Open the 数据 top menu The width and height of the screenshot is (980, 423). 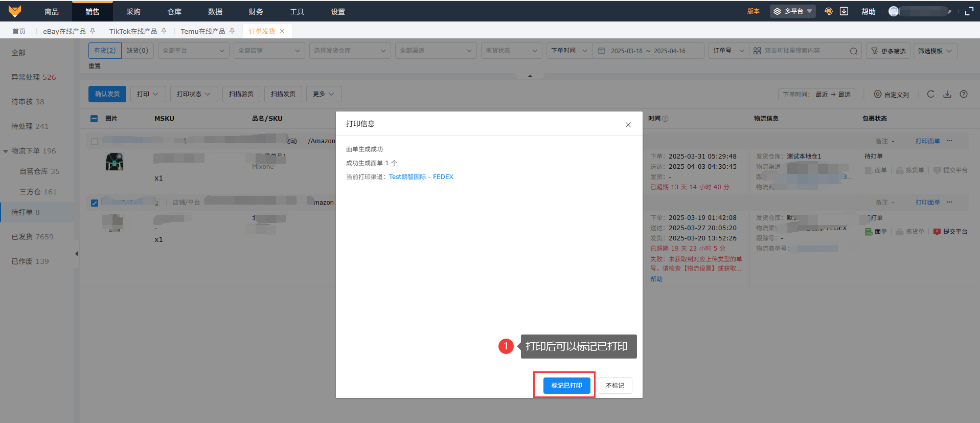215,11
